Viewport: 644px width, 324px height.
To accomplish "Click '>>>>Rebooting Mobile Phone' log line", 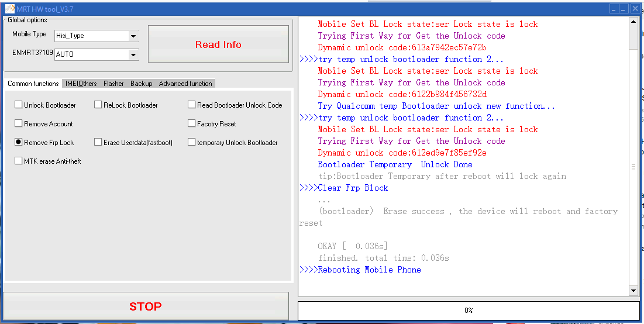I will click(361, 270).
